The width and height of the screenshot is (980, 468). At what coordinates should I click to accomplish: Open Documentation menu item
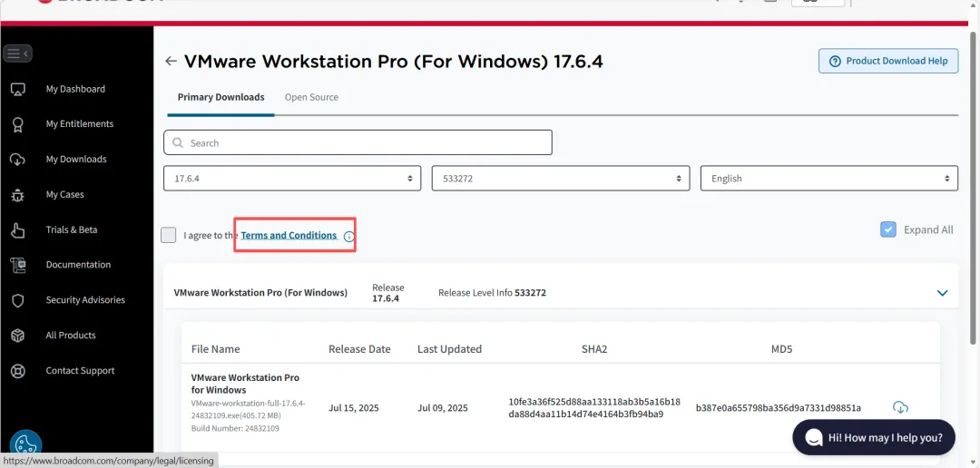pyautogui.click(x=78, y=265)
